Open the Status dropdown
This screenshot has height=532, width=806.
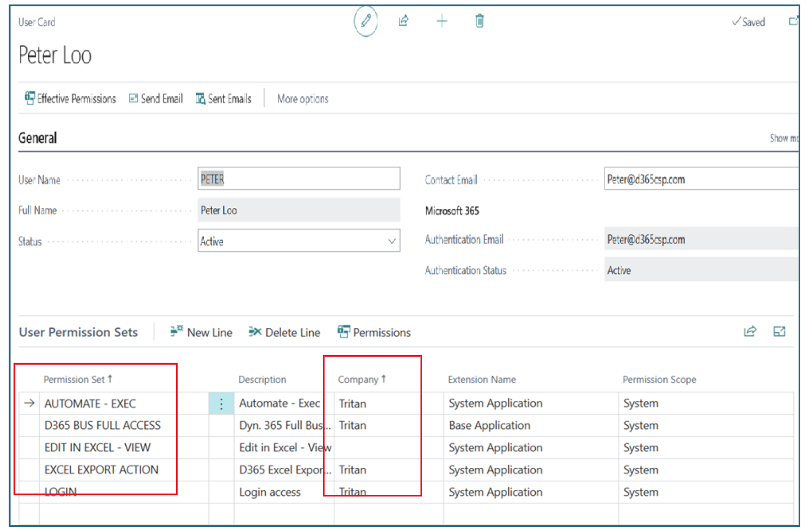[391, 241]
